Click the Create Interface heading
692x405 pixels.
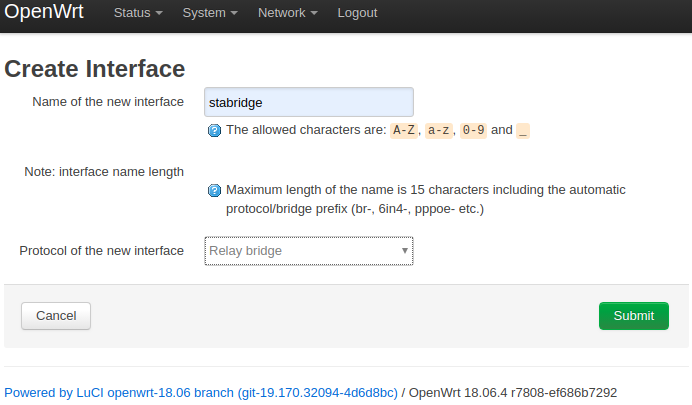pos(94,69)
